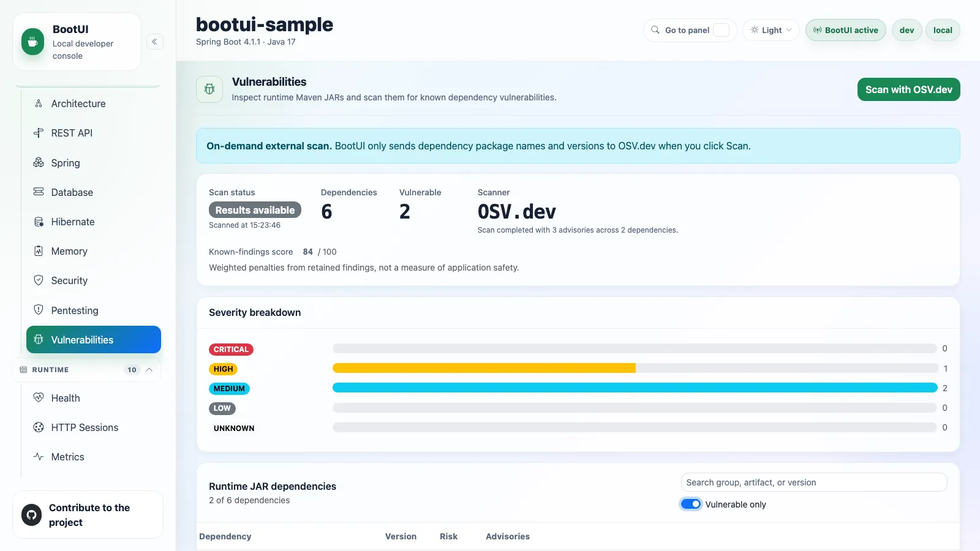The image size is (980, 551).
Task: Click the Risk column header
Action: (448, 536)
